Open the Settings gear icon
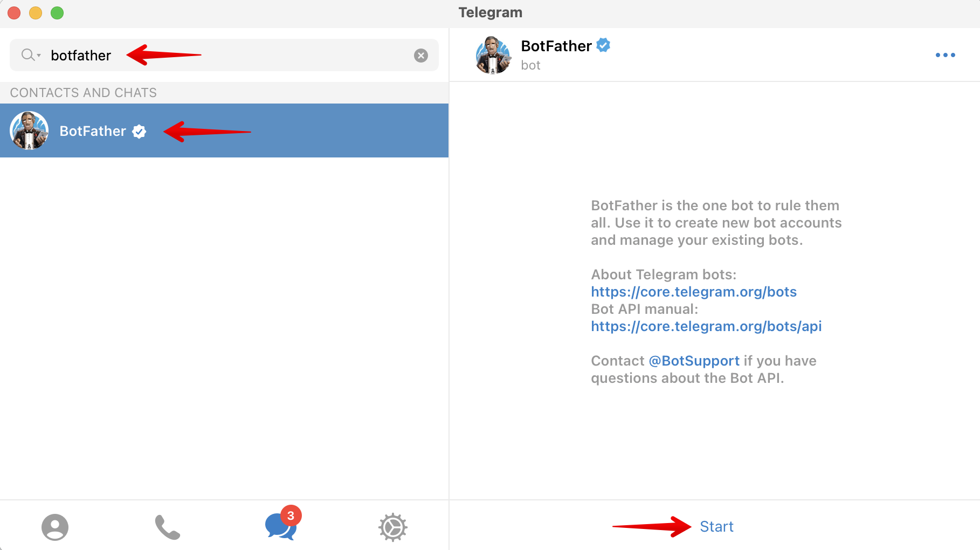 (393, 527)
